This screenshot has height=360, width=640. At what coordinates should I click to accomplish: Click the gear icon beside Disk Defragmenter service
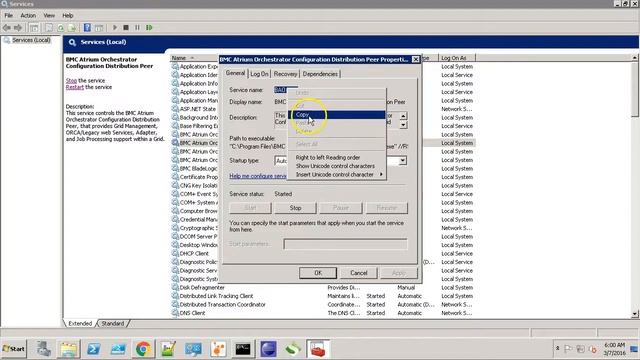[175, 287]
